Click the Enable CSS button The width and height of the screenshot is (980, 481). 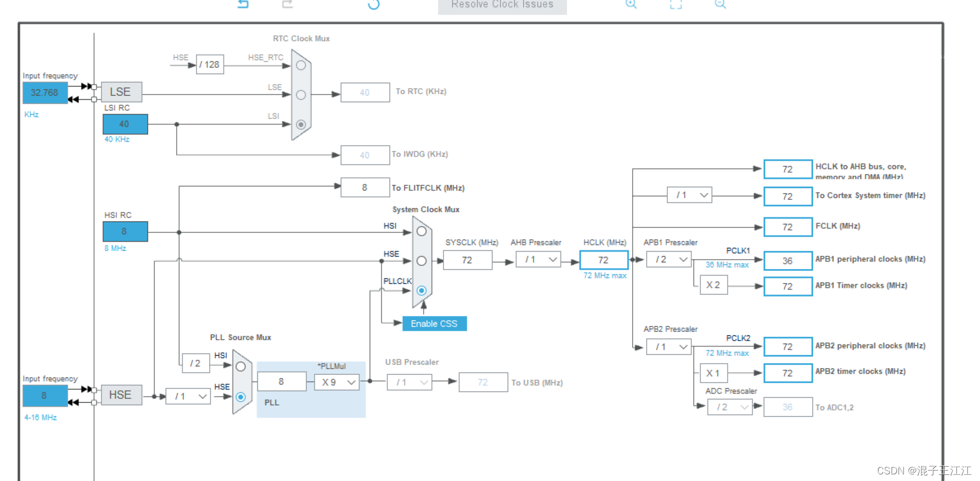coord(434,324)
